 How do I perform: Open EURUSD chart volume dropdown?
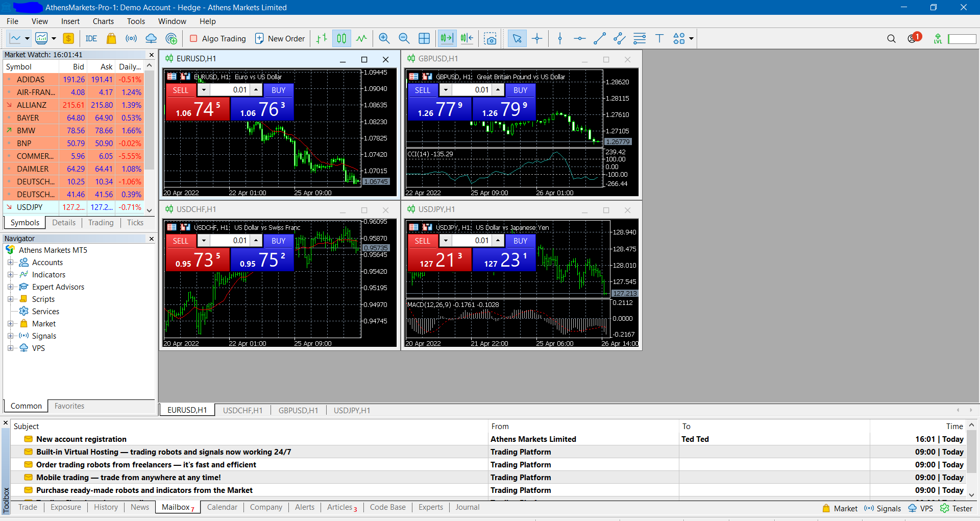tap(204, 90)
